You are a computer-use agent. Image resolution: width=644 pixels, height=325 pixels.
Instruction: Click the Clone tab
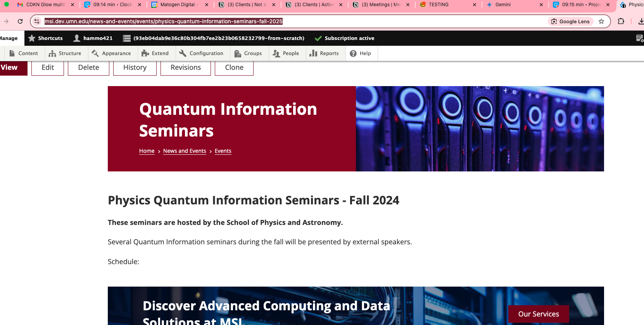(234, 67)
